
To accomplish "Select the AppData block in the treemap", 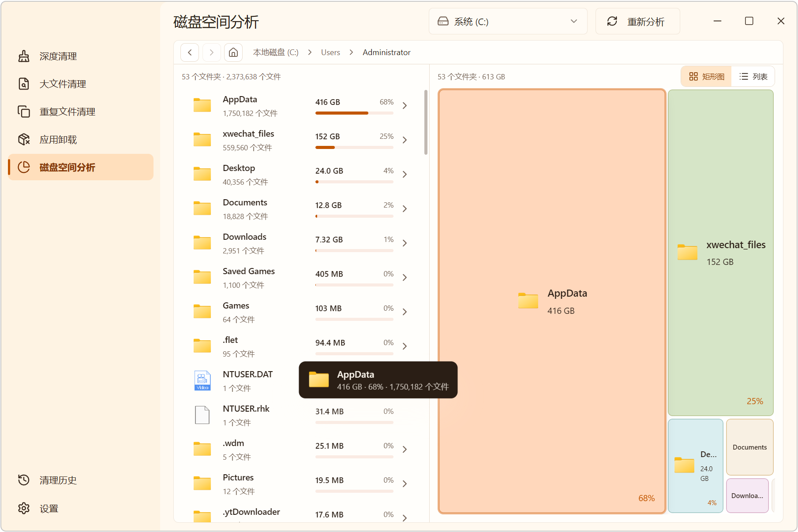I will 552,301.
